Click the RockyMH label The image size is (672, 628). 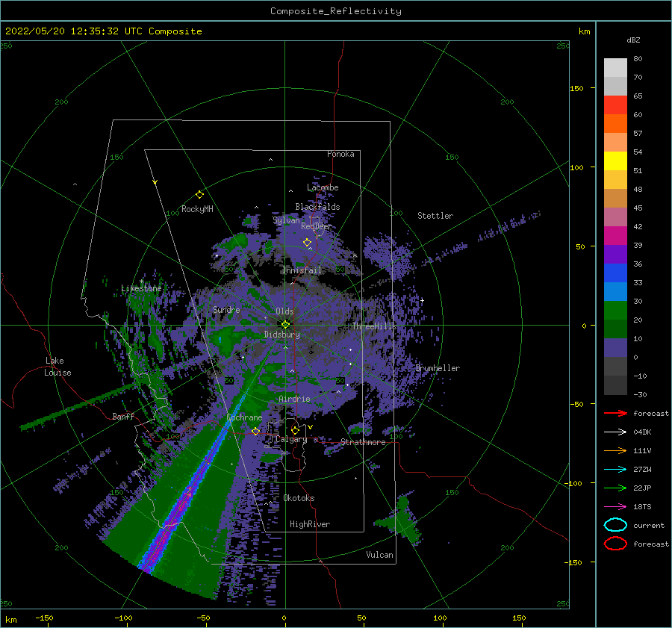(x=197, y=209)
